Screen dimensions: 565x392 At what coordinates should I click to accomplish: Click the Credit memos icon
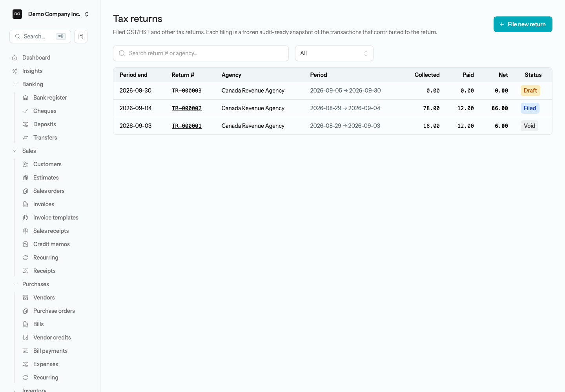point(26,244)
